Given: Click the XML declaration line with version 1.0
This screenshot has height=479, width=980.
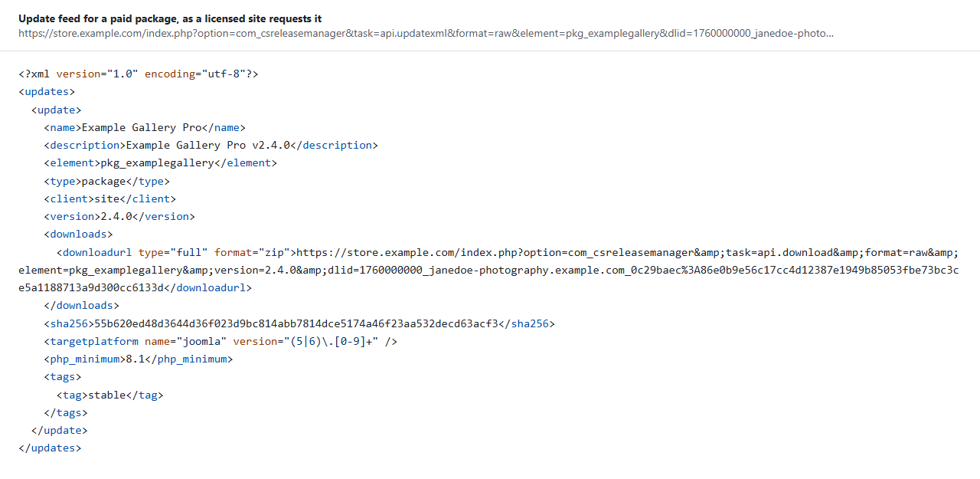Looking at the screenshot, I should point(139,74).
